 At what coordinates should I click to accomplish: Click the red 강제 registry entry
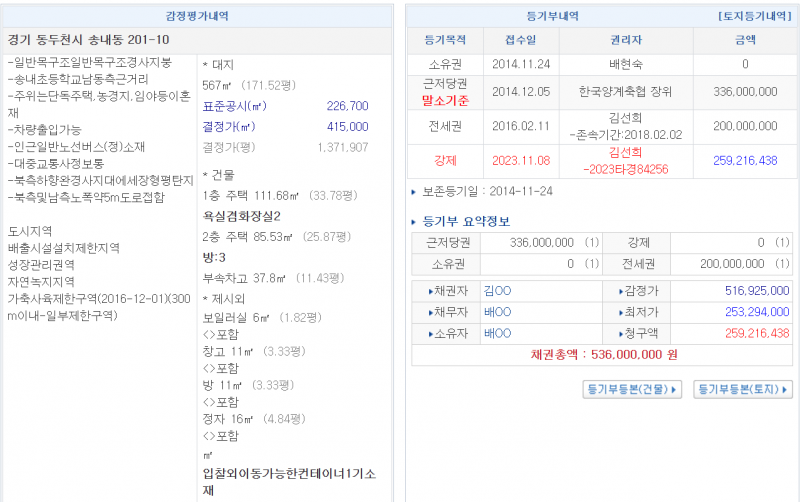point(445,159)
